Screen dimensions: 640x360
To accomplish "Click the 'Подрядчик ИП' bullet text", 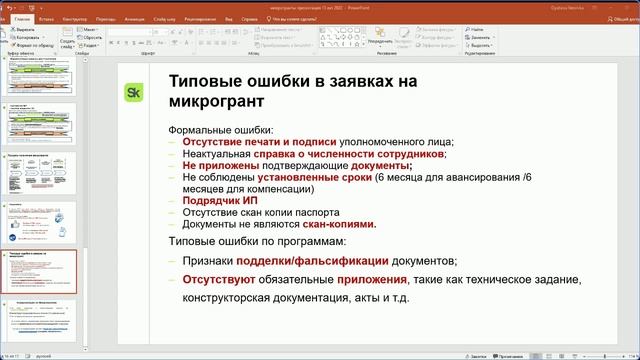I will click(220, 200).
